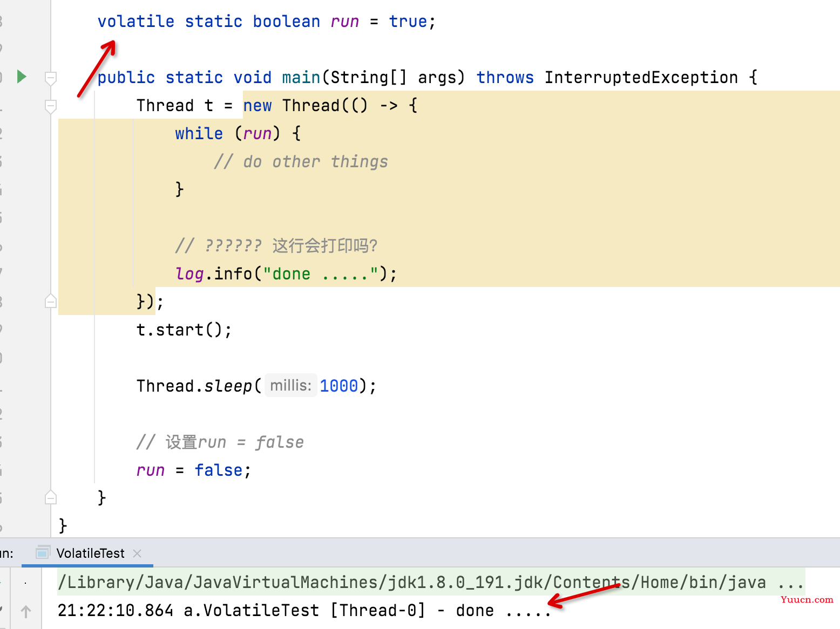
Task: Expand the java command line ellipsis
Action: (x=791, y=583)
